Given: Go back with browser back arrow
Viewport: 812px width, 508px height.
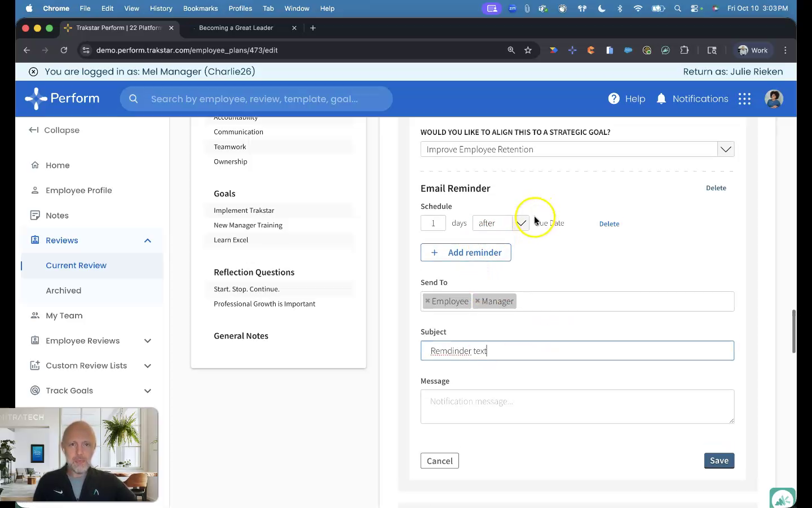Looking at the screenshot, I should pos(27,50).
